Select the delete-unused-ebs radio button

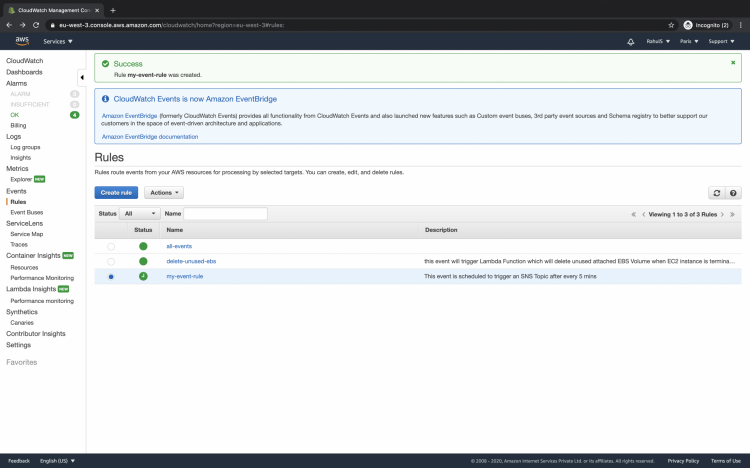(111, 262)
